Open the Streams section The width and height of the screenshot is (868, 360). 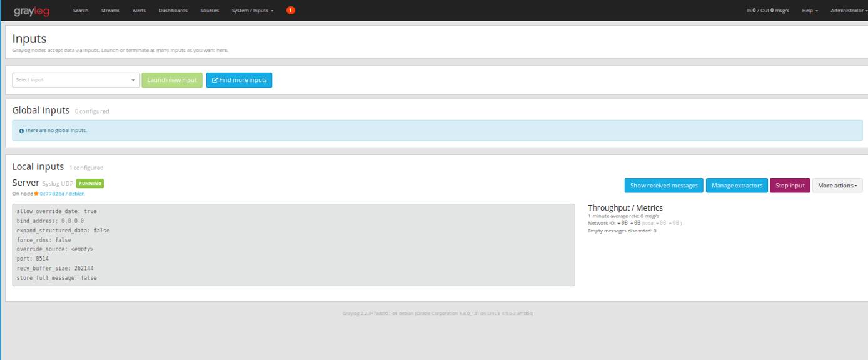[110, 10]
